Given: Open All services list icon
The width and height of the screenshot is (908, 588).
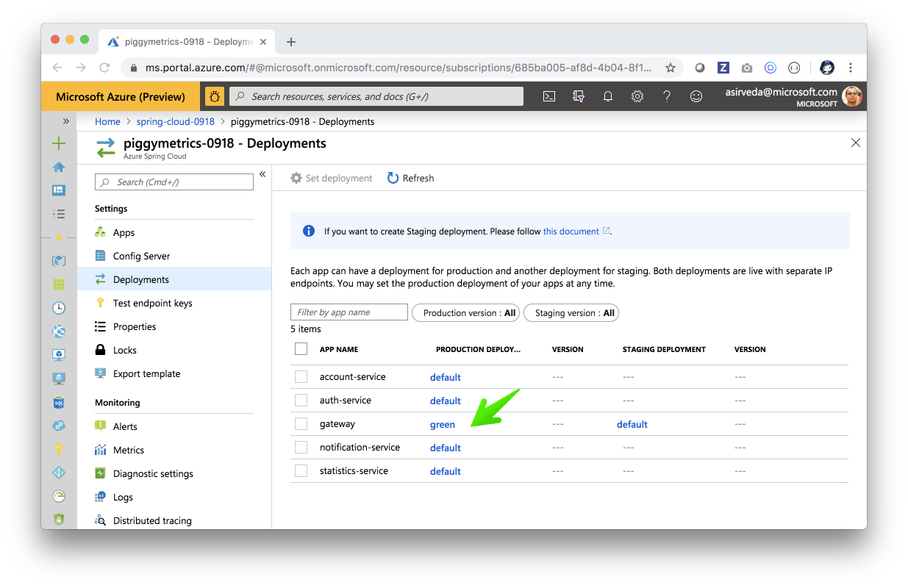Looking at the screenshot, I should coord(59,214).
